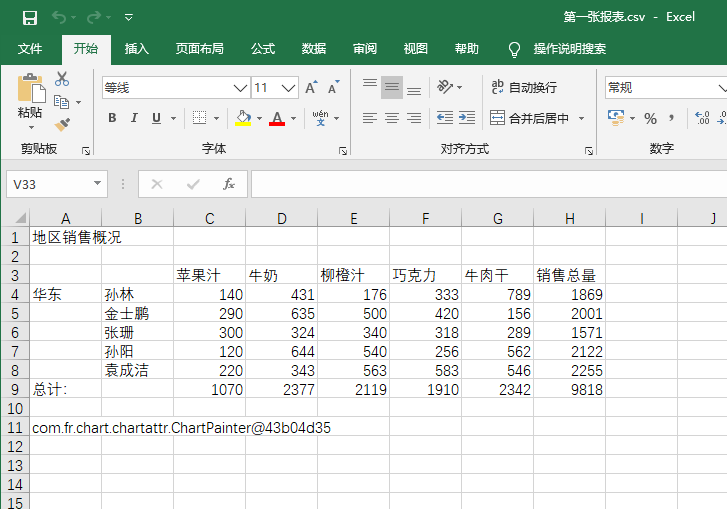This screenshot has width=727, height=509.
Task: Toggle Italic formatting
Action: coord(134,118)
